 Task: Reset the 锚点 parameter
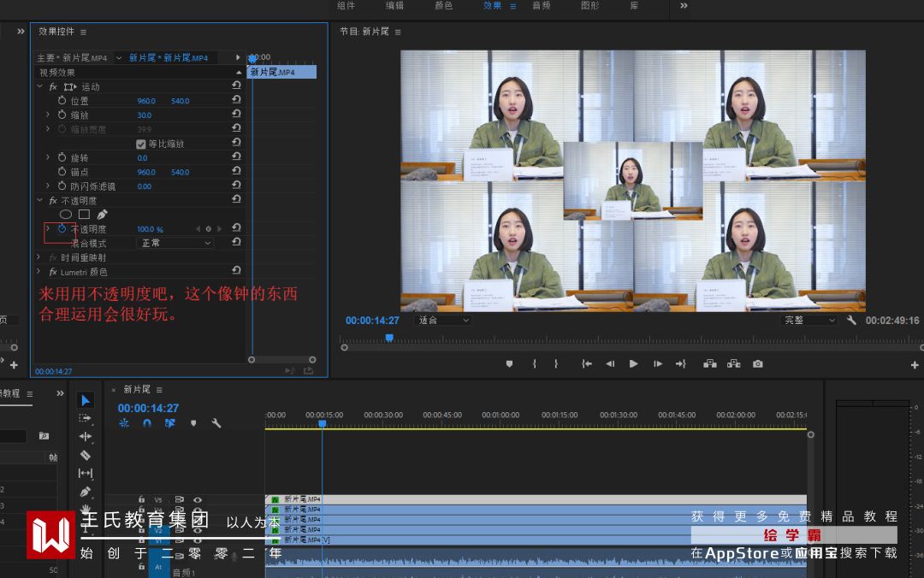click(236, 171)
